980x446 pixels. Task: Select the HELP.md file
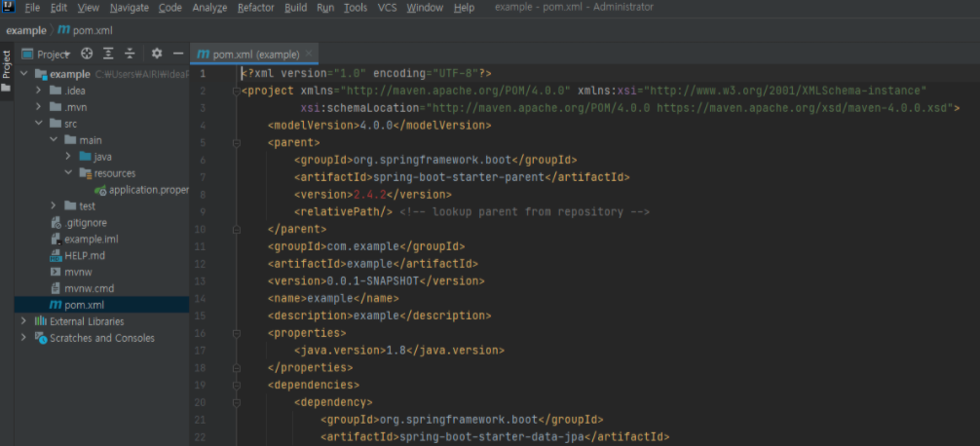pyautogui.click(x=78, y=255)
